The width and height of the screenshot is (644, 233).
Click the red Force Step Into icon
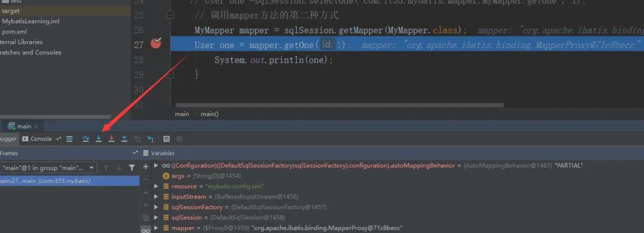pos(112,139)
